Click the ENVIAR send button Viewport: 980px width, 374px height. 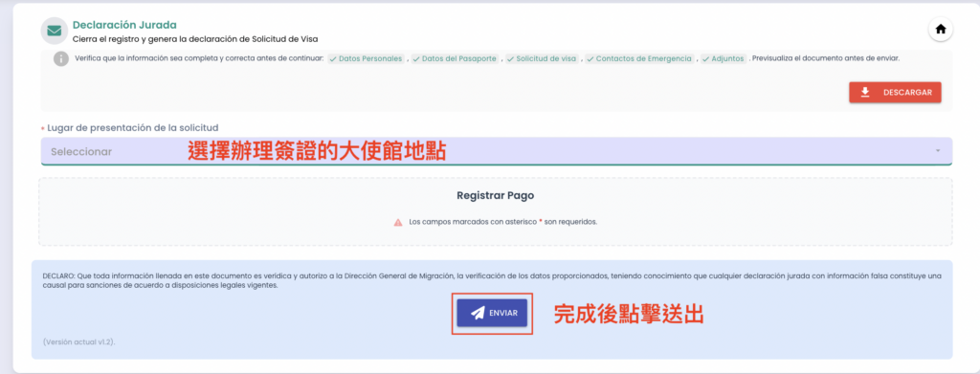(492, 313)
